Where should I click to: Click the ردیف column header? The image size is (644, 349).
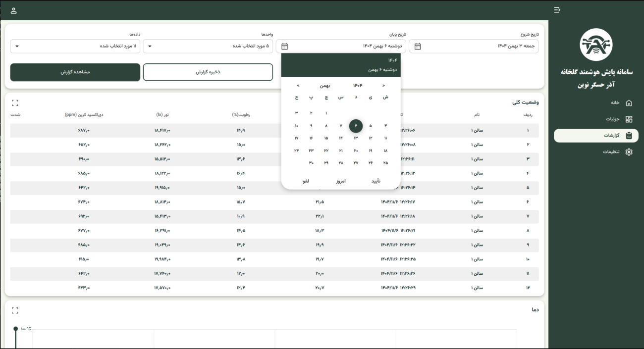[528, 115]
